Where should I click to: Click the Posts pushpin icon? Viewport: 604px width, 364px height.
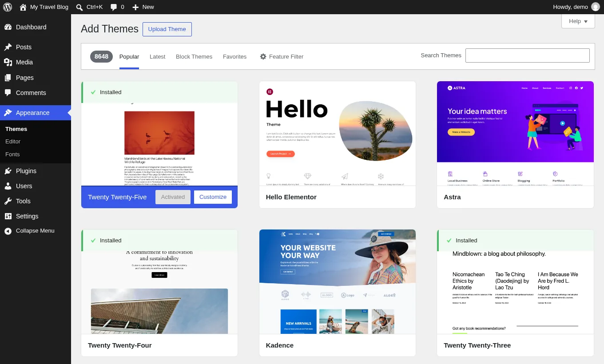pyautogui.click(x=8, y=47)
